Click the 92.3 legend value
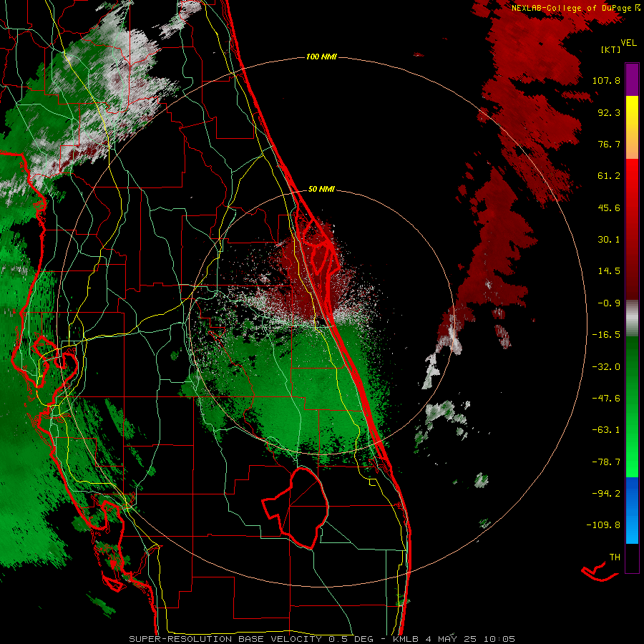Image resolution: width=644 pixels, height=644 pixels. click(609, 112)
